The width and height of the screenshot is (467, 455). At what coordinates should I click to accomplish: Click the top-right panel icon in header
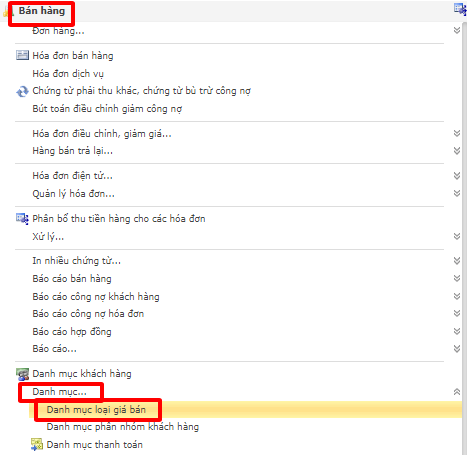[x=460, y=9]
